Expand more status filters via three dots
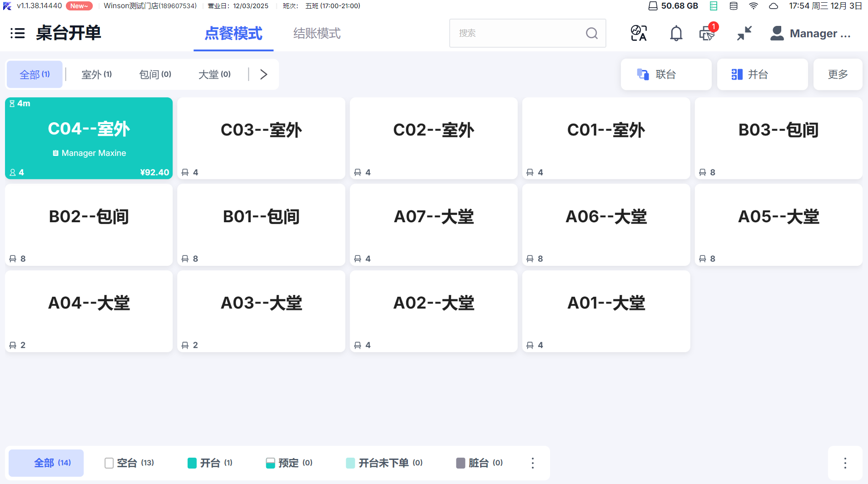Screen dimensions: 868x484 click(x=533, y=463)
